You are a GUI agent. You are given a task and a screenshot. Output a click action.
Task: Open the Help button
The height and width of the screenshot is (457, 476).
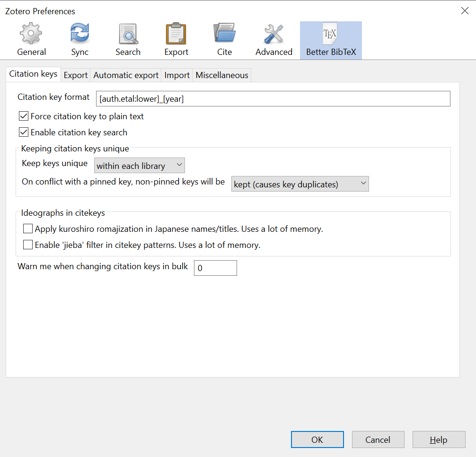point(439,439)
